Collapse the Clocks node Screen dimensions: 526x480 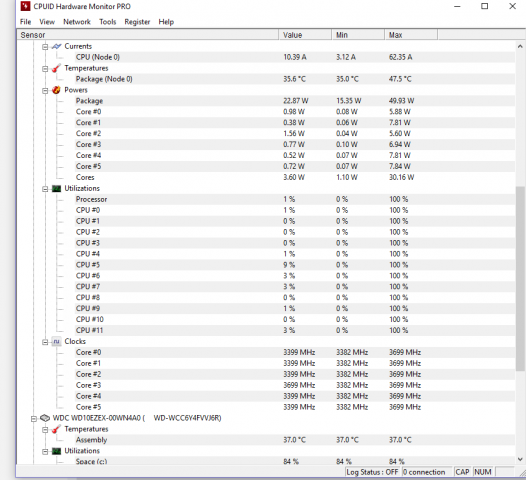click(45, 342)
